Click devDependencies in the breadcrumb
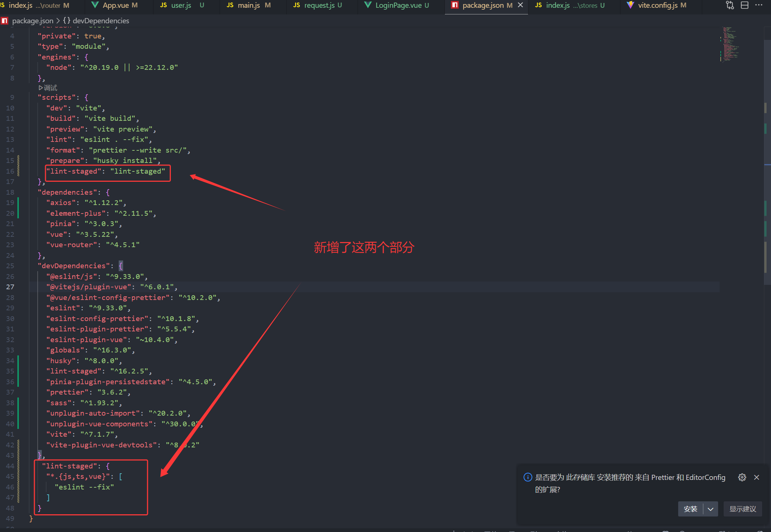The image size is (771, 532). (101, 21)
